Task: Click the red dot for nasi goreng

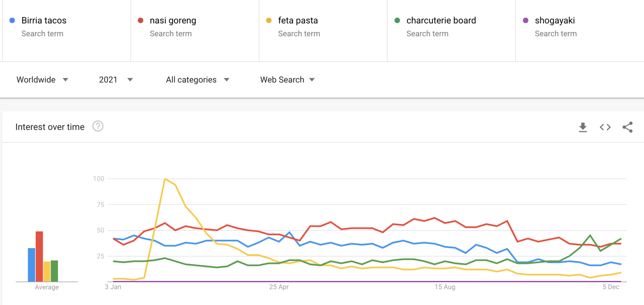Action: [x=140, y=20]
